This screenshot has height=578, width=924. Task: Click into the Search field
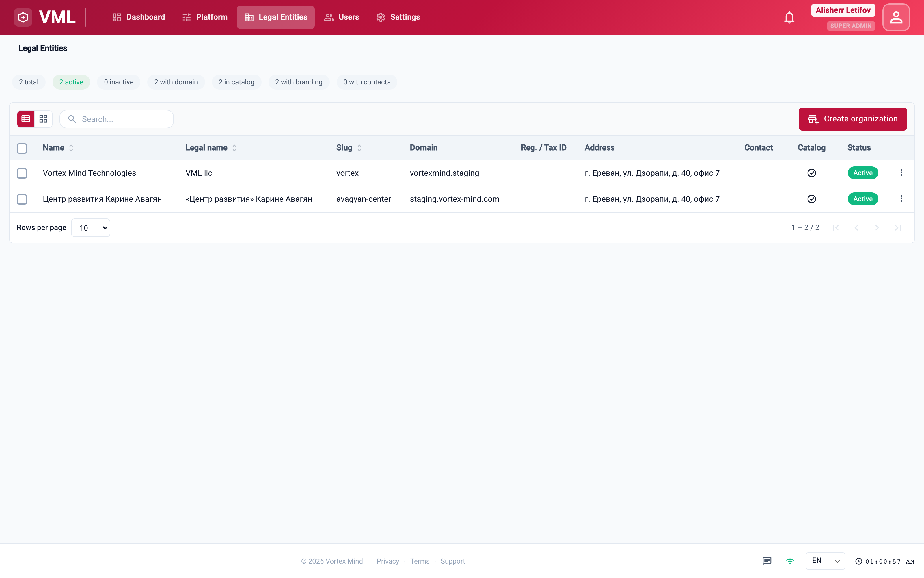(116, 119)
